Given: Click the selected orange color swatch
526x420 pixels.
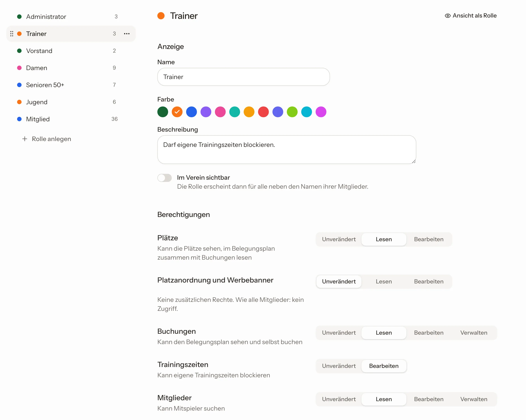Looking at the screenshot, I should pos(177,112).
